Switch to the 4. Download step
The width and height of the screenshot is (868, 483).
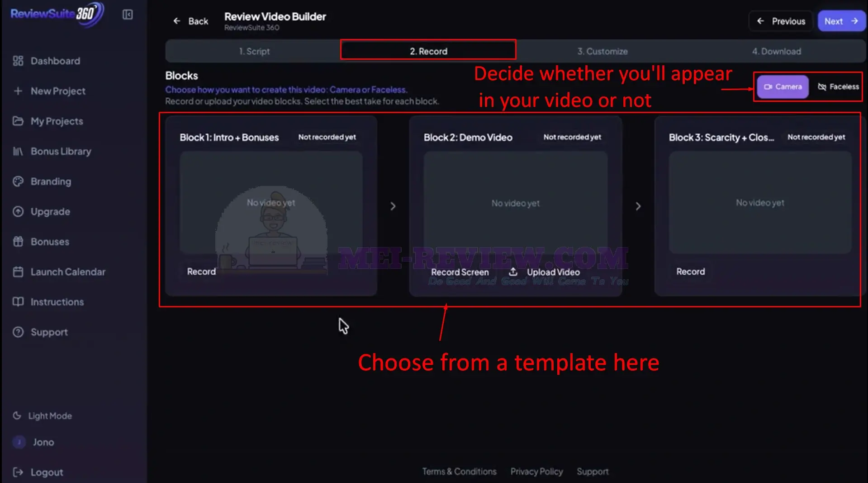pyautogui.click(x=776, y=51)
